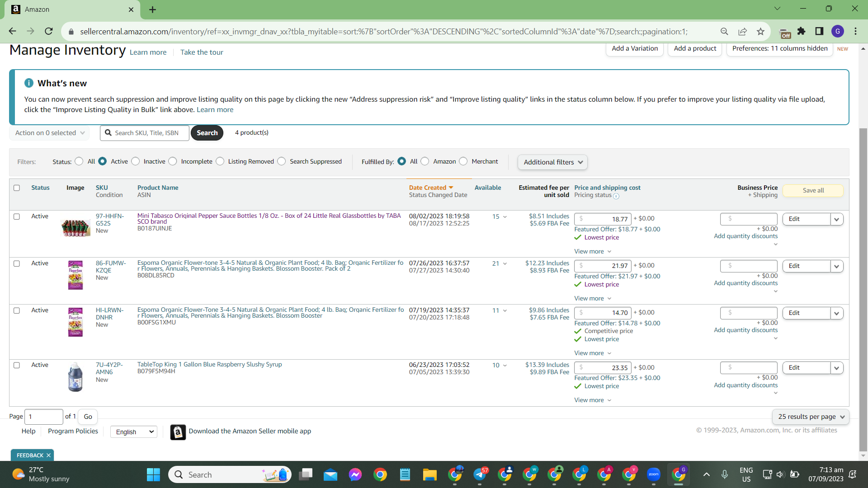Open the Windows Start menu
Image resolution: width=868 pixels, height=488 pixels.
(153, 474)
